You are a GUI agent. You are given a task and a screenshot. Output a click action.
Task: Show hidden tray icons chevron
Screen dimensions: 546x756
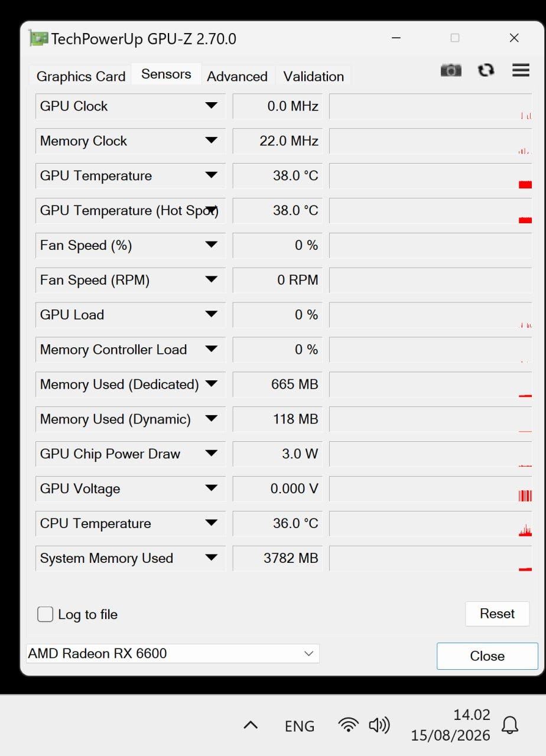(x=251, y=725)
